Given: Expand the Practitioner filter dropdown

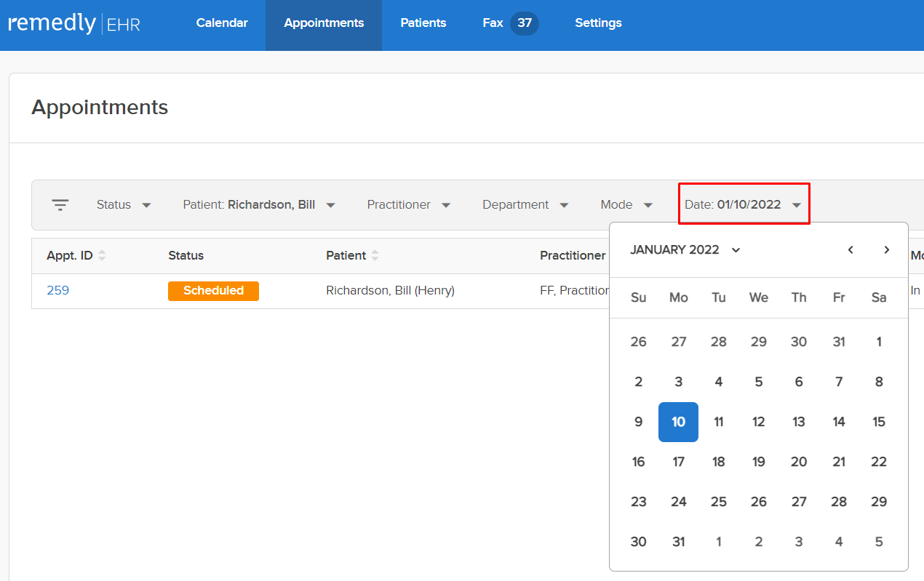Looking at the screenshot, I should coord(409,205).
